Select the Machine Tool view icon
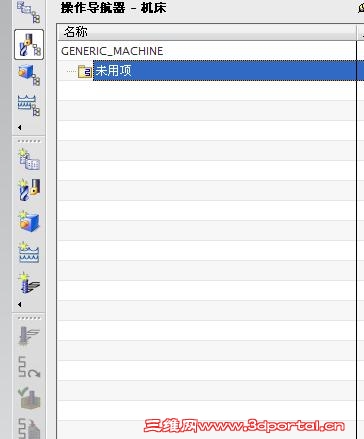Viewport: 364px width, 439px height. pos(29,44)
